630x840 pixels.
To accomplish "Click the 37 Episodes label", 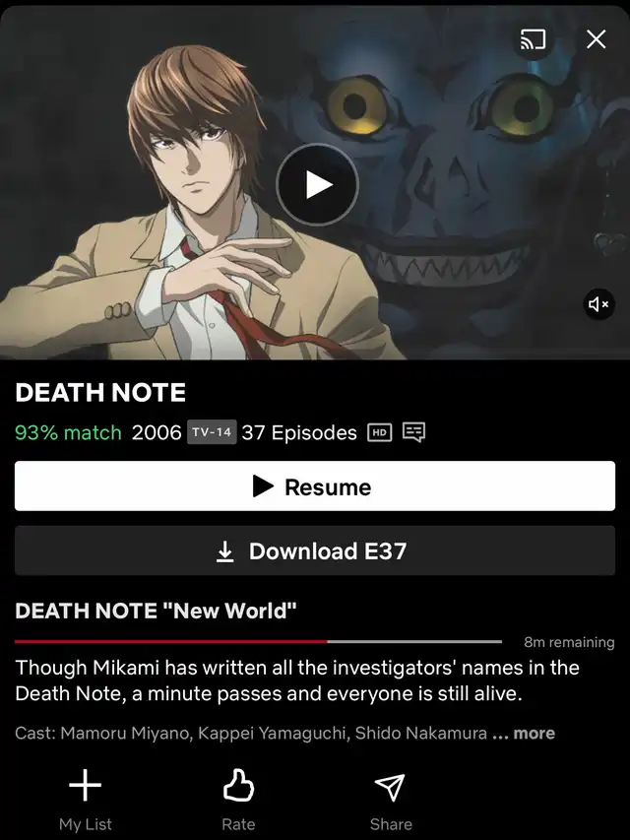I will (x=299, y=432).
